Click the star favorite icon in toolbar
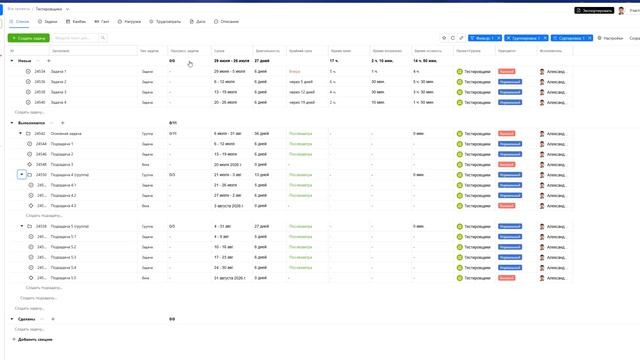 (x=444, y=38)
